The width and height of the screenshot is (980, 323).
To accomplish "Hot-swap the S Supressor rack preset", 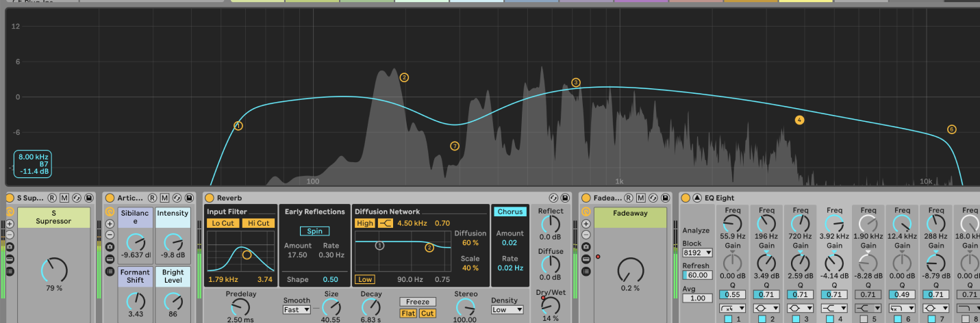I will click(77, 198).
